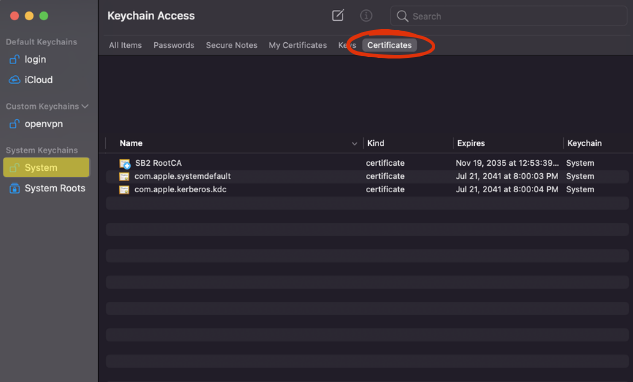This screenshot has width=633, height=382.
Task: Click the new keychain item compose icon
Action: pyautogui.click(x=337, y=16)
